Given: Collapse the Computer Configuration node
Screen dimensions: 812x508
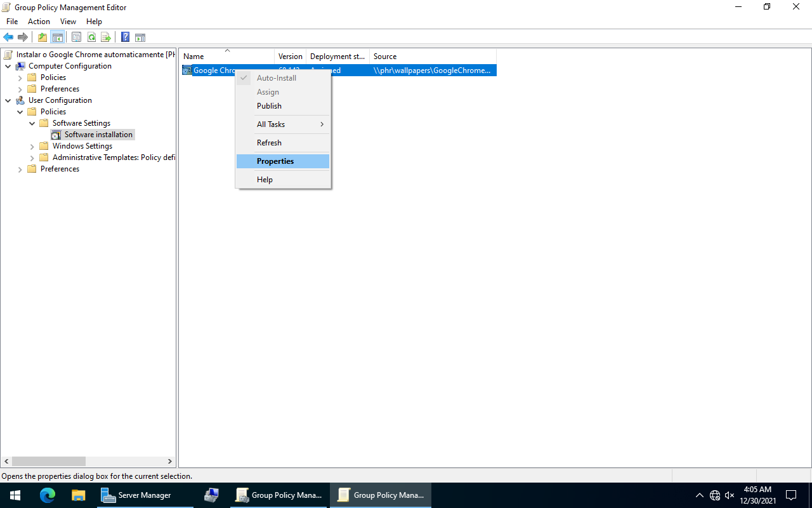Looking at the screenshot, I should tap(8, 66).
